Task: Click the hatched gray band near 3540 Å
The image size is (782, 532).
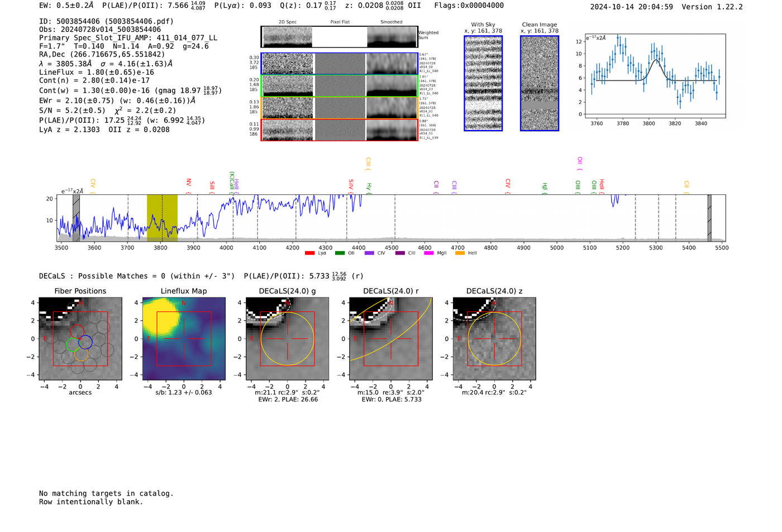Action: coord(76,218)
